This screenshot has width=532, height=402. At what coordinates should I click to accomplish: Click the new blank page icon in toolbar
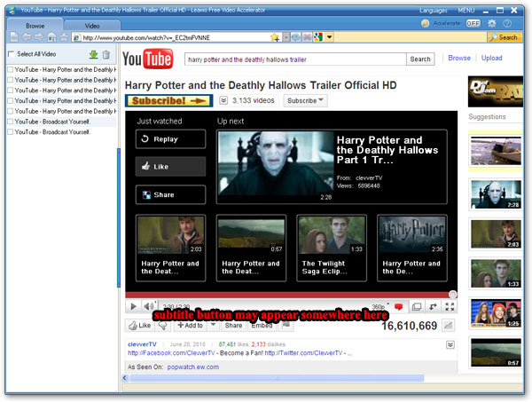[14, 37]
